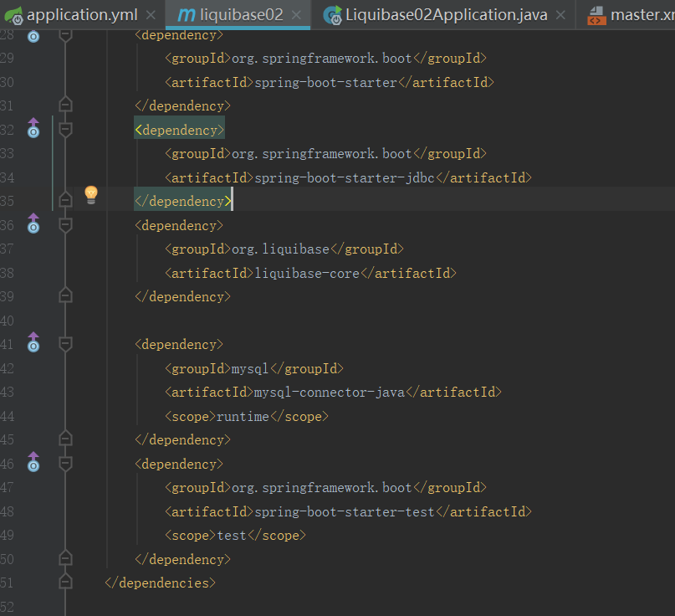
Task: Click line number 52 in the gutter
Action: pos(7,607)
